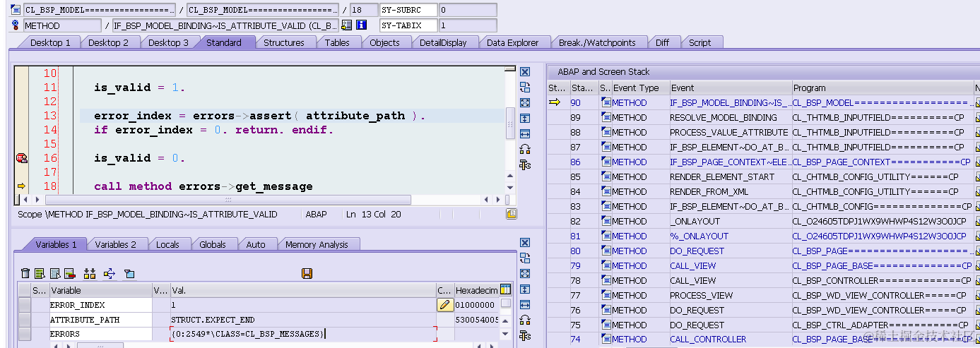This screenshot has height=348, width=980.
Task: Open services (headphones icon) of the code editor tool
Action: [x=525, y=149]
